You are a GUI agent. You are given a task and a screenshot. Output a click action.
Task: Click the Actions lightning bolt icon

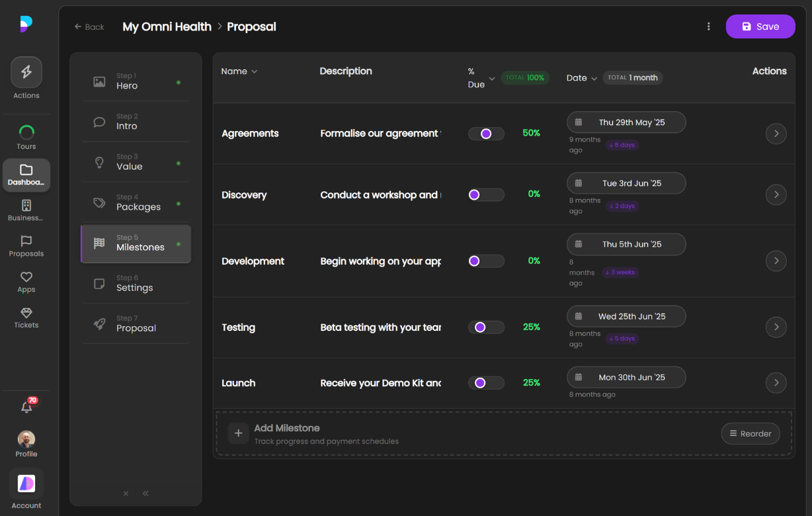coord(26,73)
